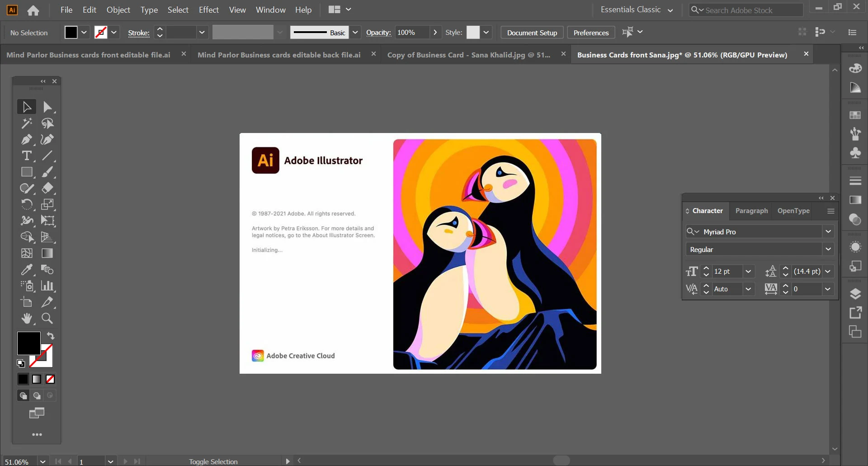Click the black fill swatch in the toolbar

71,32
